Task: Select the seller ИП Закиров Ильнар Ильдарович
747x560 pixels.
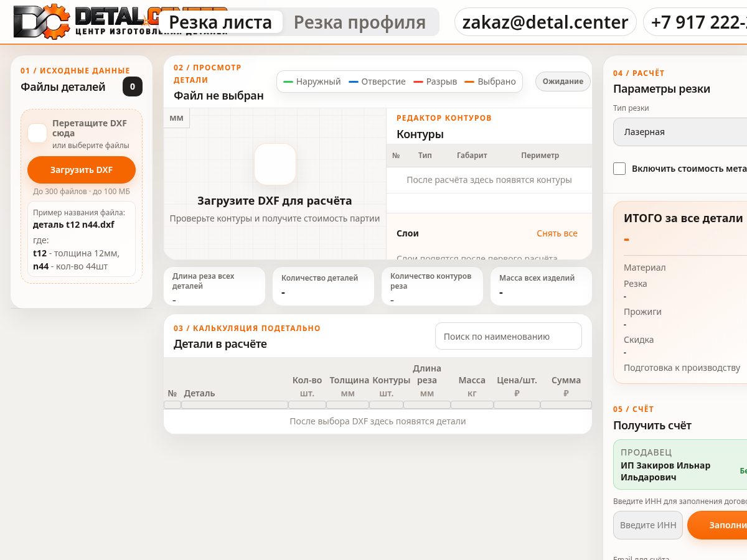Action: (665, 472)
